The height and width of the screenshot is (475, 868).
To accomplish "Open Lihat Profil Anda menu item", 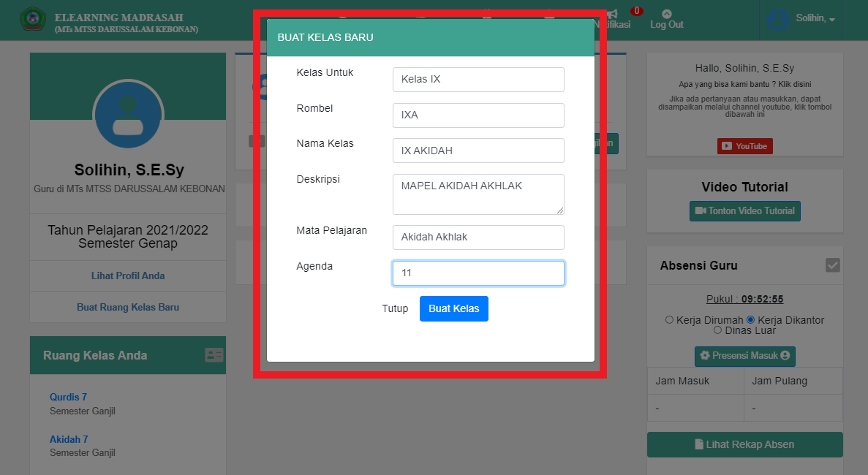I will click(128, 276).
